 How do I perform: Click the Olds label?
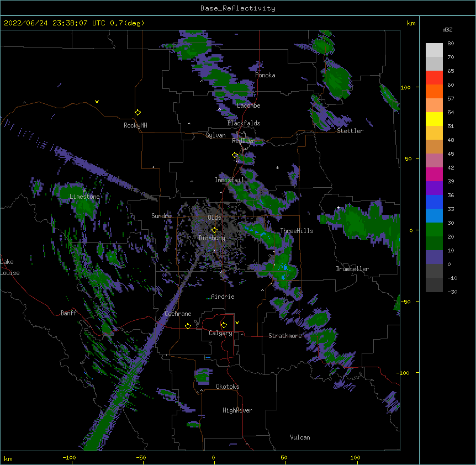[214, 218]
